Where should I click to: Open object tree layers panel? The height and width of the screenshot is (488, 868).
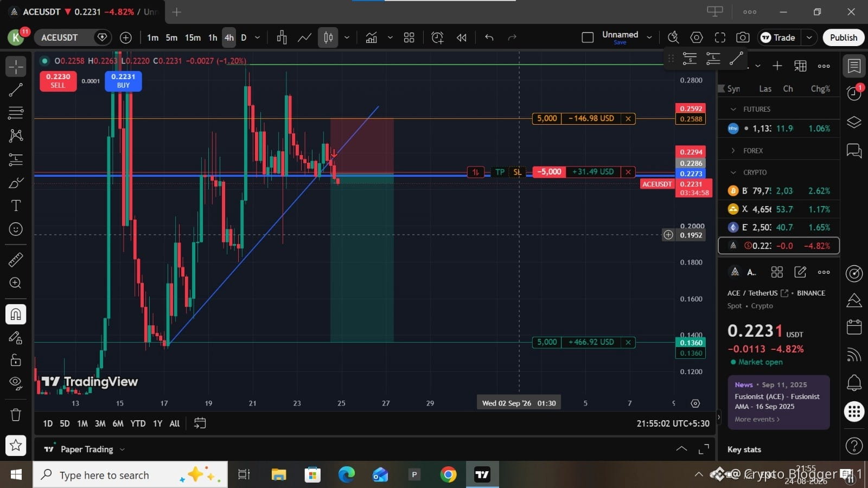tap(854, 122)
